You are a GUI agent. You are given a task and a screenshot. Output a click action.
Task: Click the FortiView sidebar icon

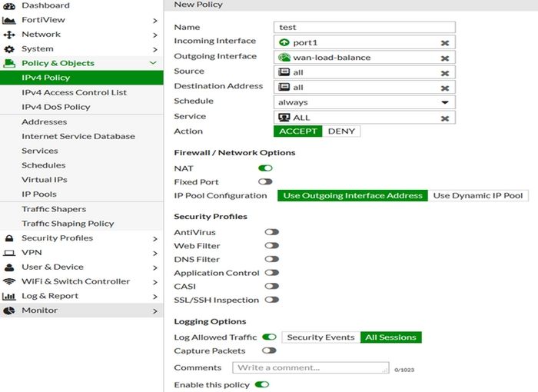click(x=9, y=20)
